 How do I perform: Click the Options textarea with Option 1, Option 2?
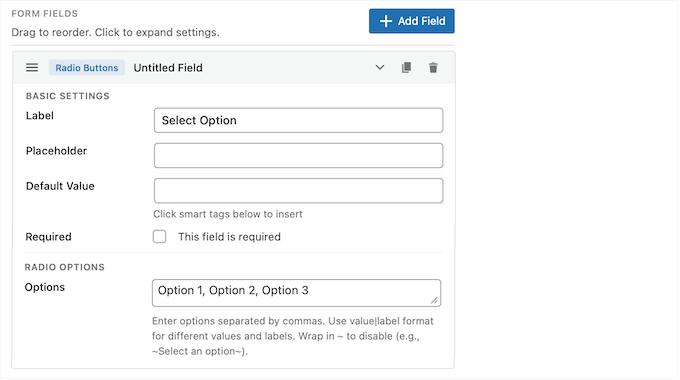(x=296, y=293)
